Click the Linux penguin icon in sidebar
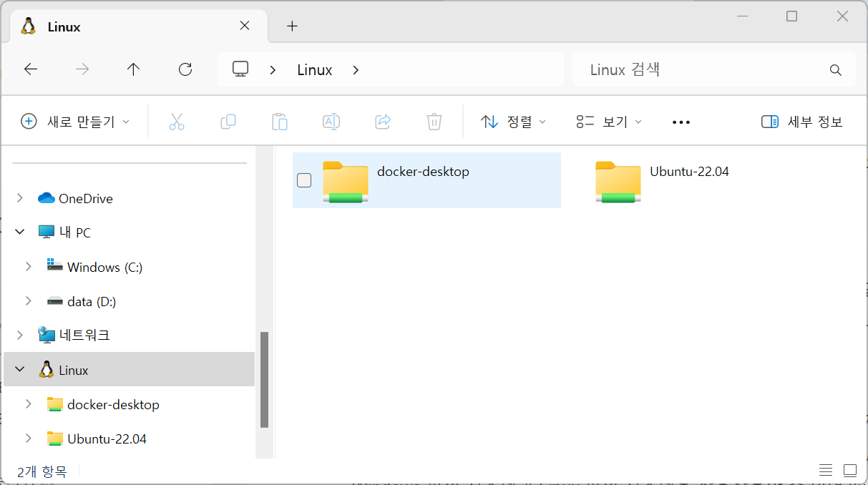This screenshot has height=485, width=868. 47,369
